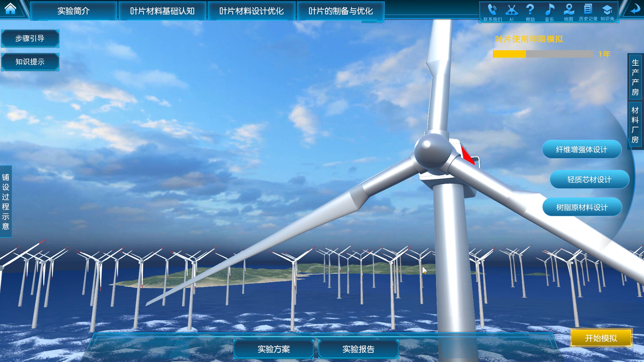Viewport: 644px width, 362px height.
Task: Open the 步骤引导 guide panel
Action: coord(30,39)
